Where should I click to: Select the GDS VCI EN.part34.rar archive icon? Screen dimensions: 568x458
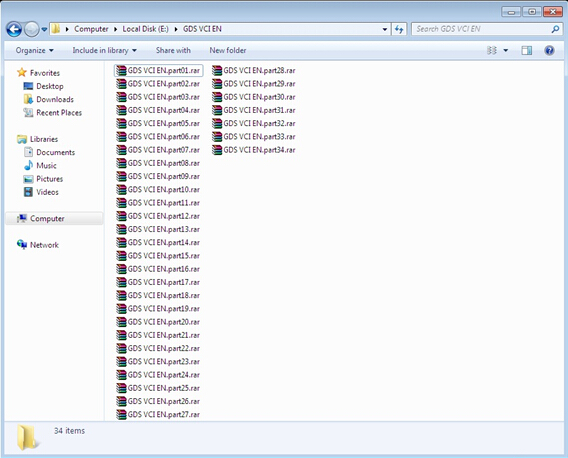(x=217, y=150)
